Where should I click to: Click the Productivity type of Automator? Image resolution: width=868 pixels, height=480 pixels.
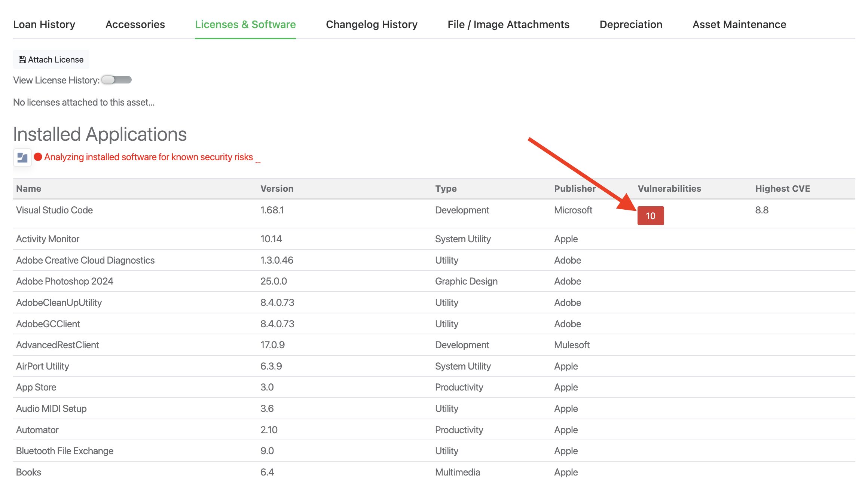[x=459, y=430]
